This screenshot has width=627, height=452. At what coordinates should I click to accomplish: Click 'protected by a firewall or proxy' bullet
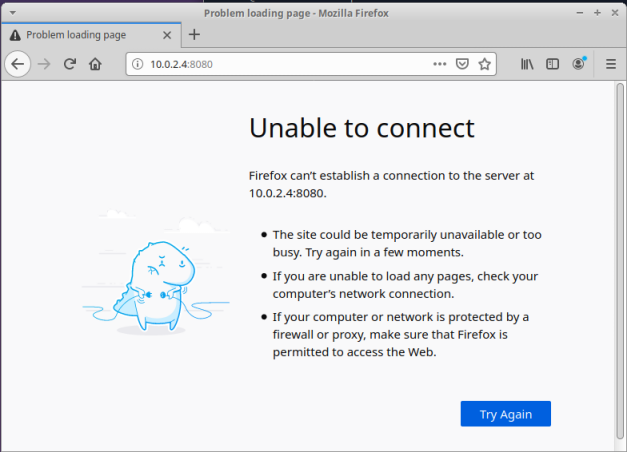click(x=401, y=334)
